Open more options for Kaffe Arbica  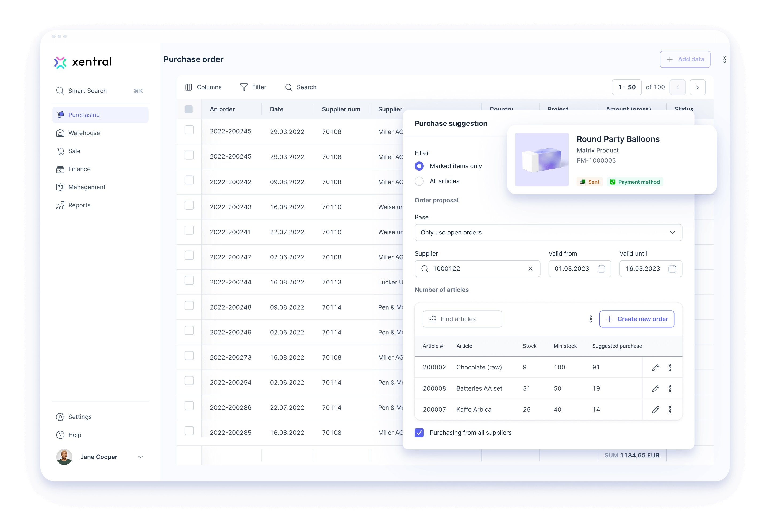[x=669, y=409]
